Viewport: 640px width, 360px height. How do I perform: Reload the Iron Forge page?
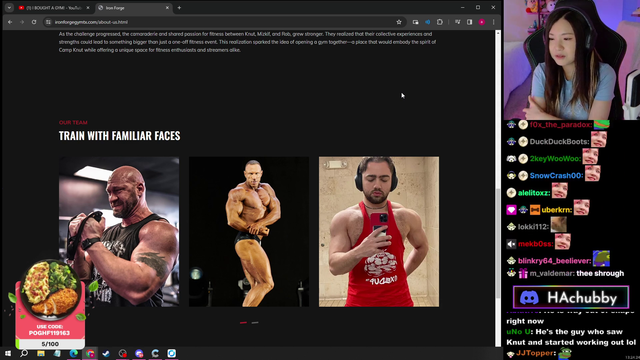[x=34, y=22]
